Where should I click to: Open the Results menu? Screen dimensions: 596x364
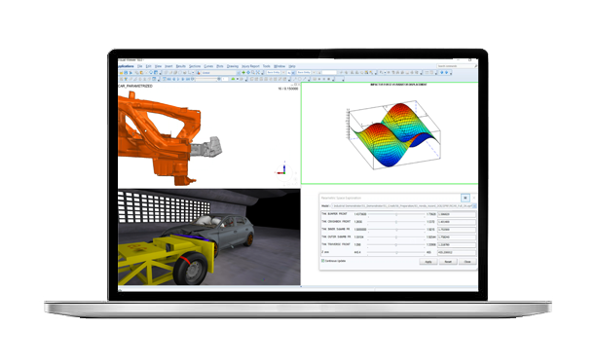[x=181, y=66]
